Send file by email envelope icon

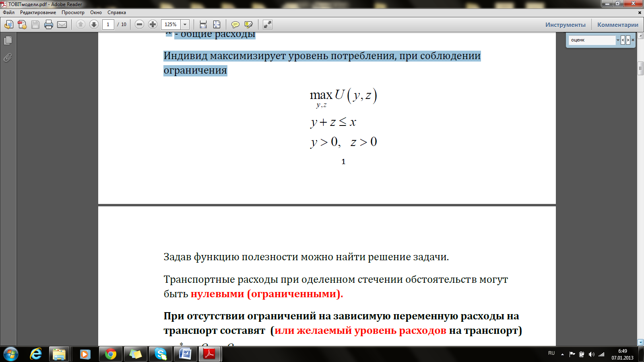click(x=62, y=25)
